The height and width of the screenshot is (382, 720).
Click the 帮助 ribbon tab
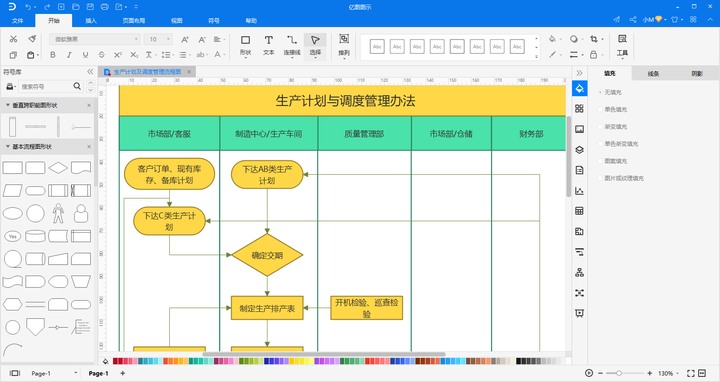click(251, 21)
